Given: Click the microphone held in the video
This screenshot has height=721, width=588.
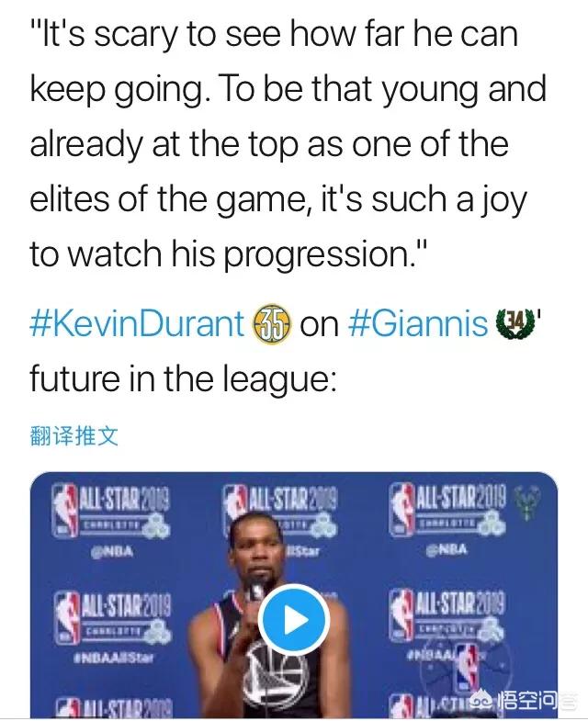Looking at the screenshot, I should [x=255, y=591].
